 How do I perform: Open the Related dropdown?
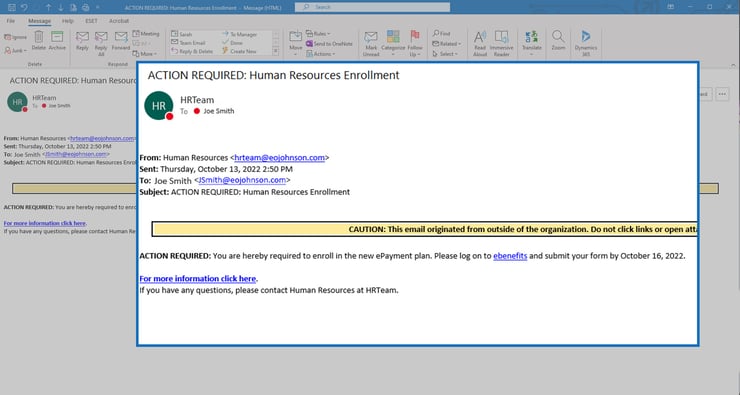446,43
